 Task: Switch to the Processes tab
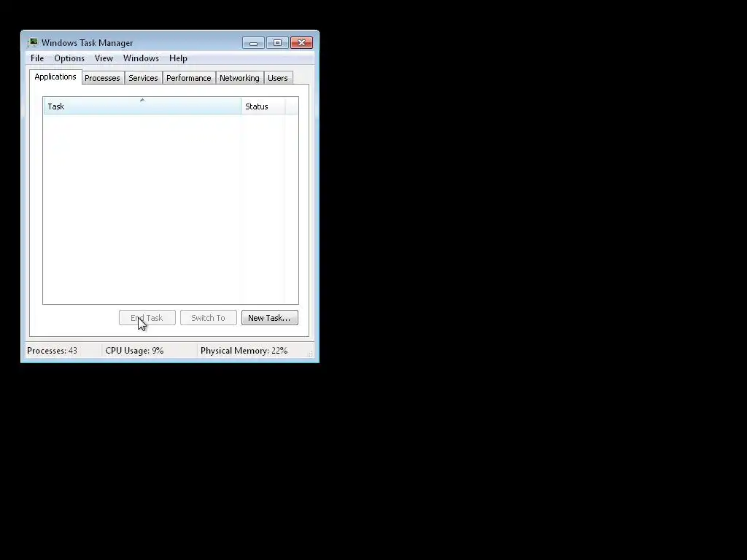pos(102,78)
